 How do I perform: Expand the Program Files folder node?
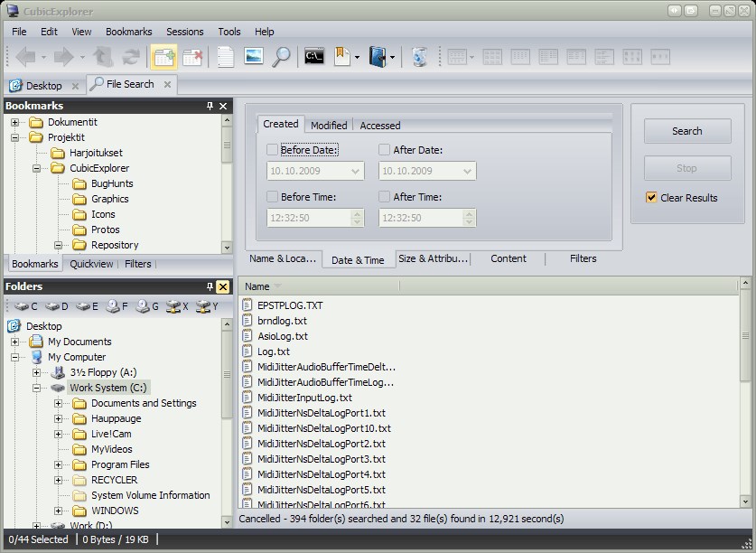coord(59,464)
